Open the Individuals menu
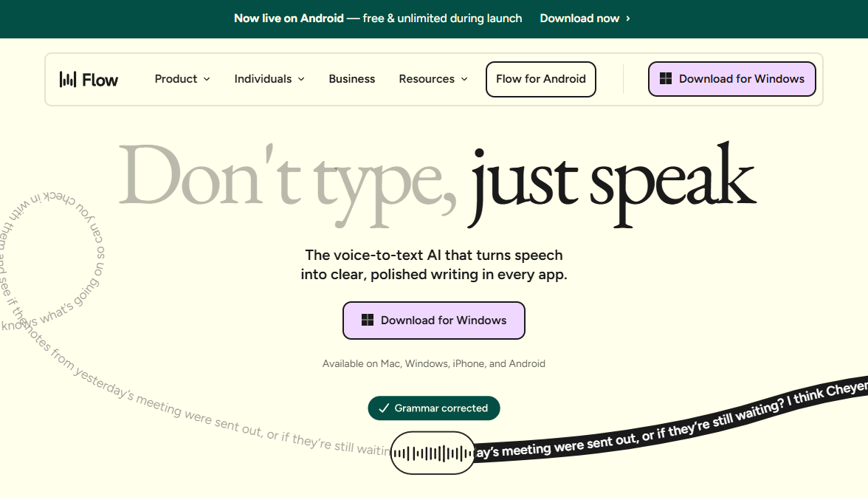 coord(269,79)
